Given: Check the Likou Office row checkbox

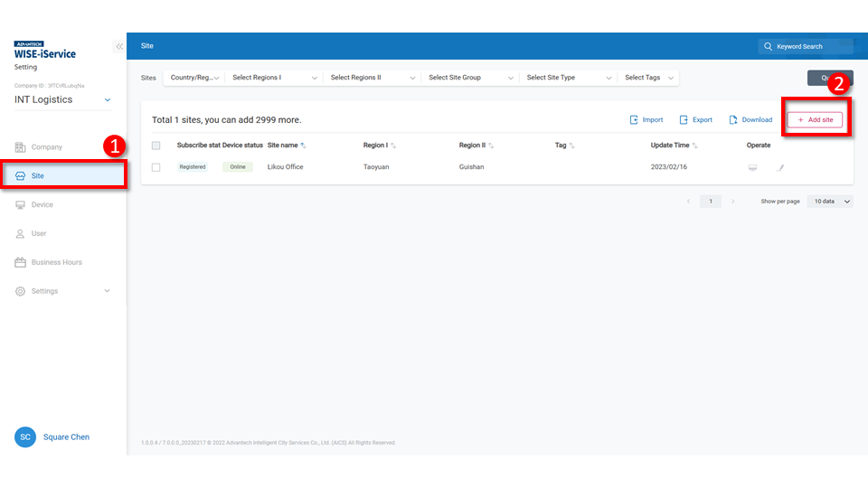Looking at the screenshot, I should (156, 167).
